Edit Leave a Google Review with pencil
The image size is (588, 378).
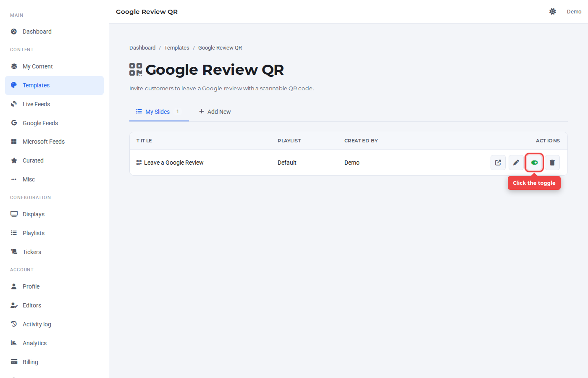point(516,163)
